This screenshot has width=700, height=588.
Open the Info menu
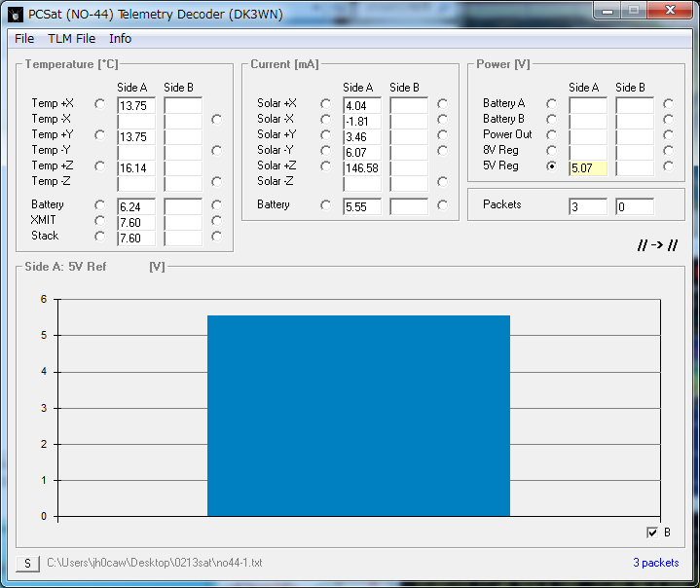120,39
